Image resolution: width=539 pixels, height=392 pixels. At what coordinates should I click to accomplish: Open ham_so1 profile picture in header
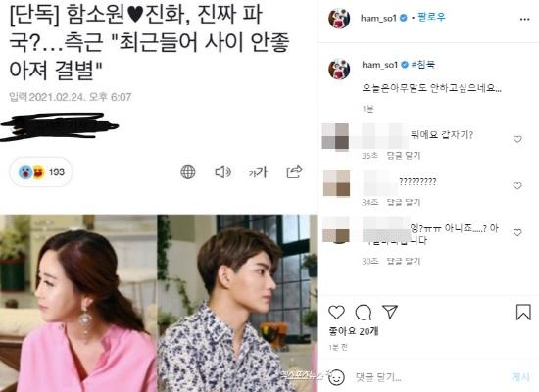point(339,18)
